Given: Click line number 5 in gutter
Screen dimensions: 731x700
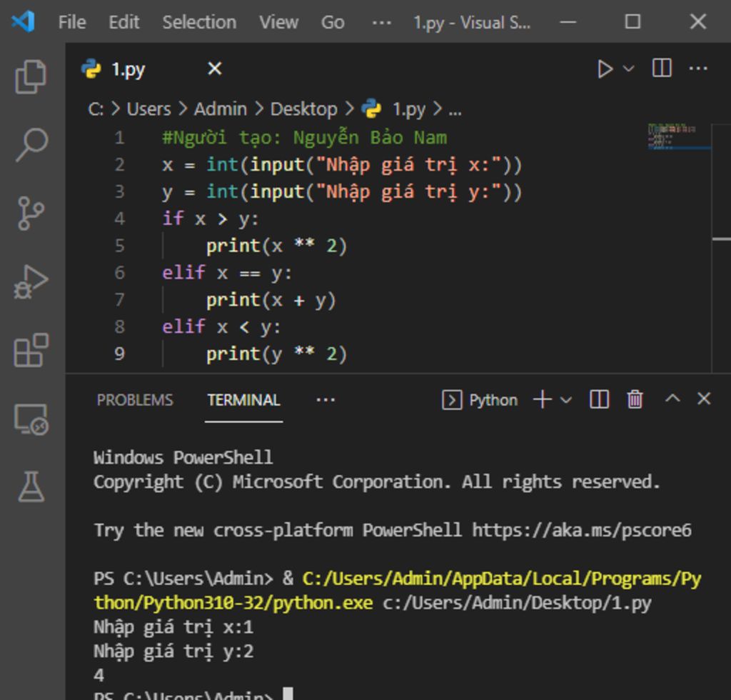Looking at the screenshot, I should [119, 246].
